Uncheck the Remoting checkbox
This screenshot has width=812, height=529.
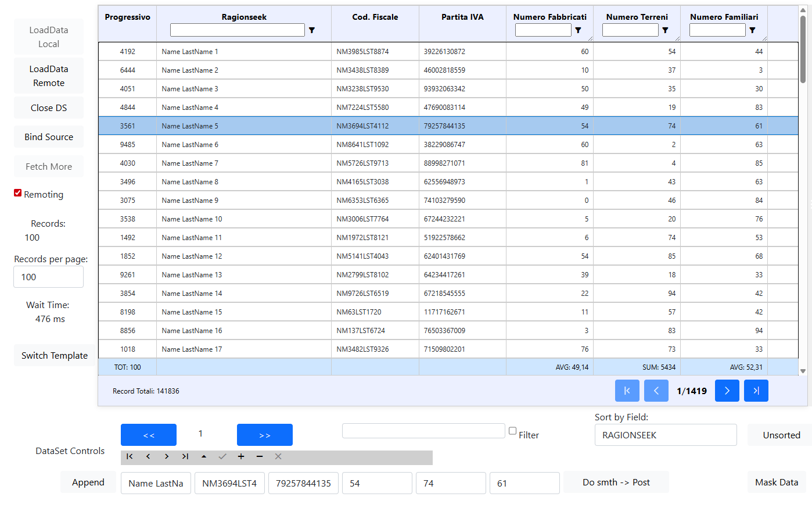point(18,194)
